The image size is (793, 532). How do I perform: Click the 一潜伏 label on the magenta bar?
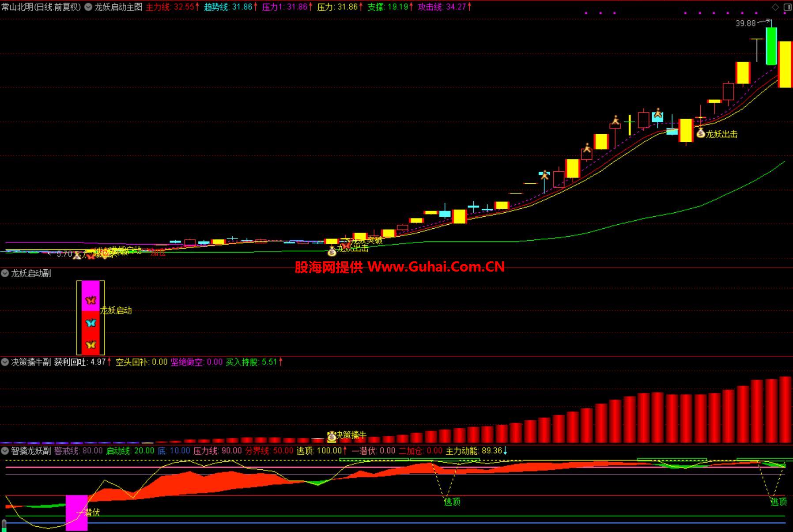click(88, 512)
